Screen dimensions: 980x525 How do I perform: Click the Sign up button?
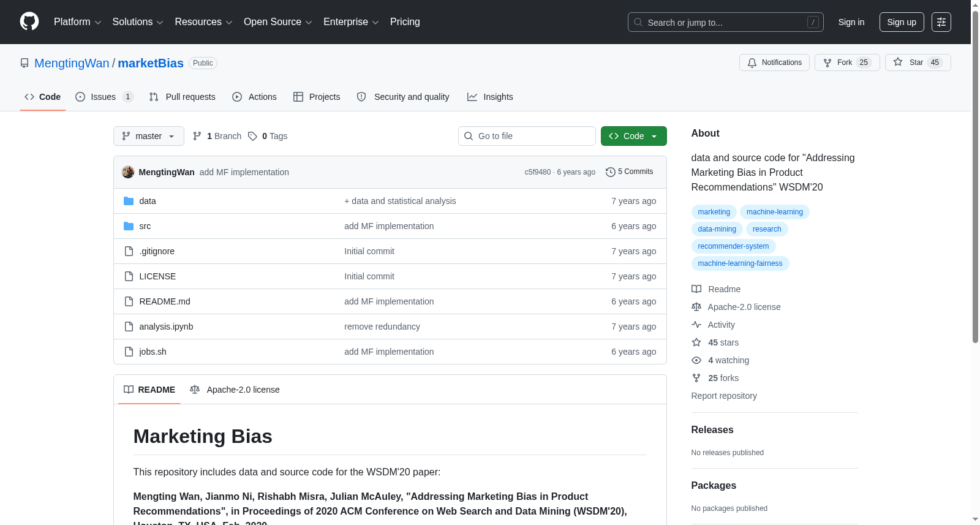point(902,22)
